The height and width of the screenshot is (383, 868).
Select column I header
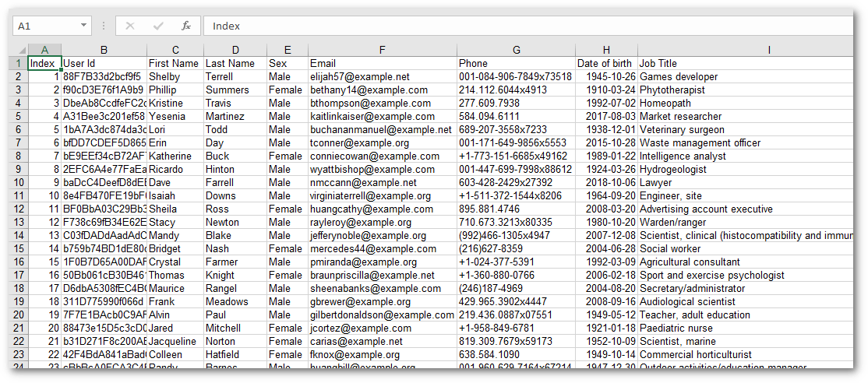point(746,51)
